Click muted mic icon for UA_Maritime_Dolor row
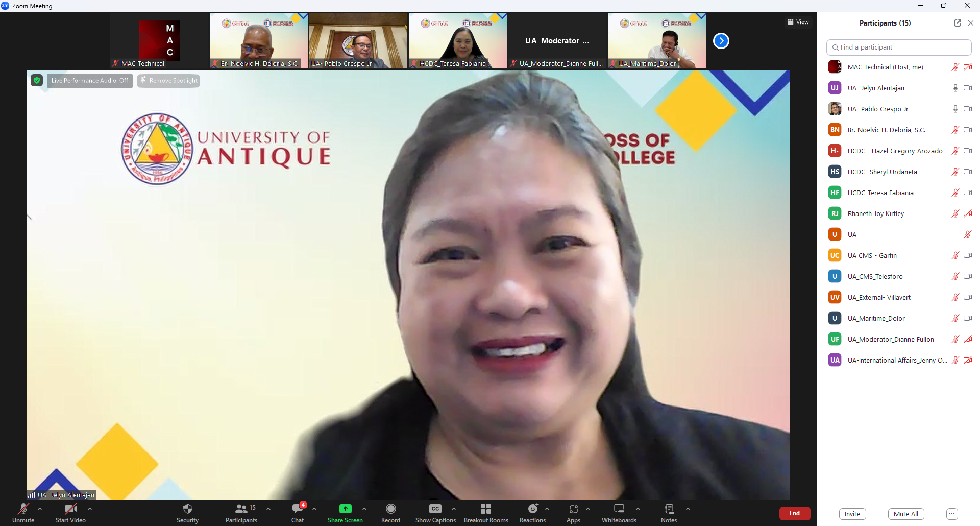Screen dimensions: 980x526 [x=955, y=318]
